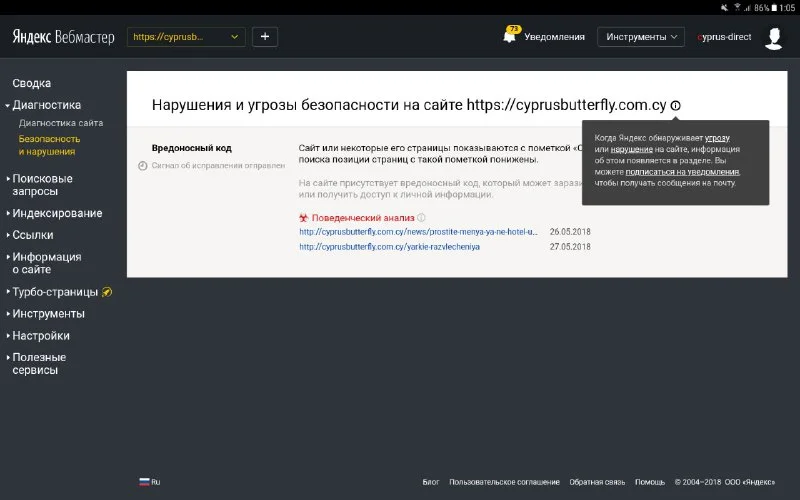Open the site selector dropdown

click(187, 37)
